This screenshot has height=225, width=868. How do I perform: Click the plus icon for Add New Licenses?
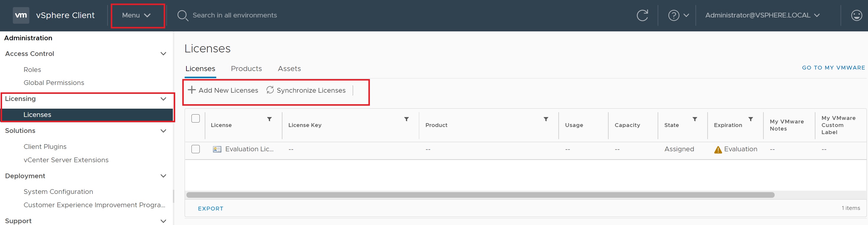(x=192, y=90)
